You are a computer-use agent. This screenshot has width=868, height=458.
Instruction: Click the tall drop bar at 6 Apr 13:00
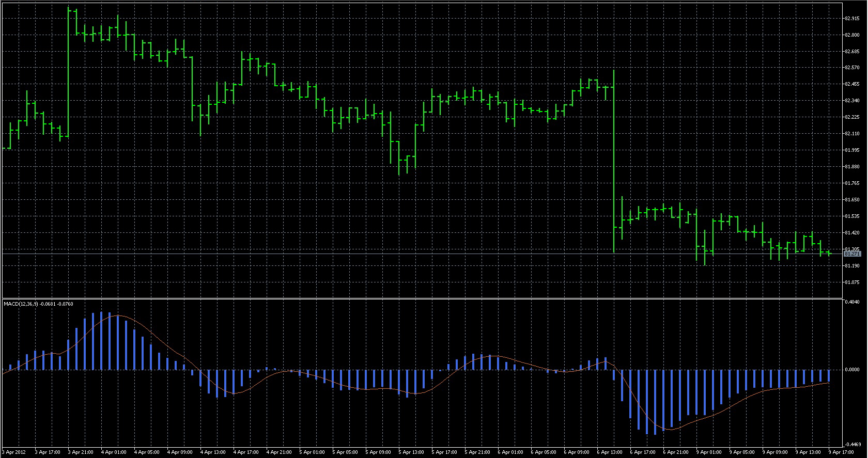pyautogui.click(x=613, y=160)
